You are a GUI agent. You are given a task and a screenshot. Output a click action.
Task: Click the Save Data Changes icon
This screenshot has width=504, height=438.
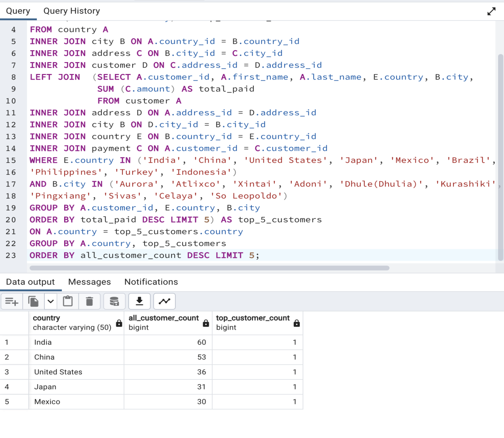pyautogui.click(x=114, y=301)
